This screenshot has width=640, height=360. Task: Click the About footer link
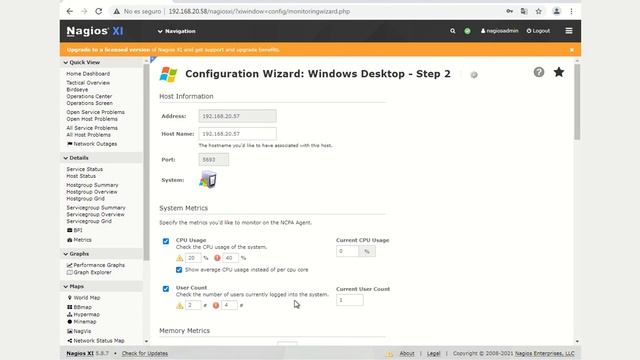407,353
